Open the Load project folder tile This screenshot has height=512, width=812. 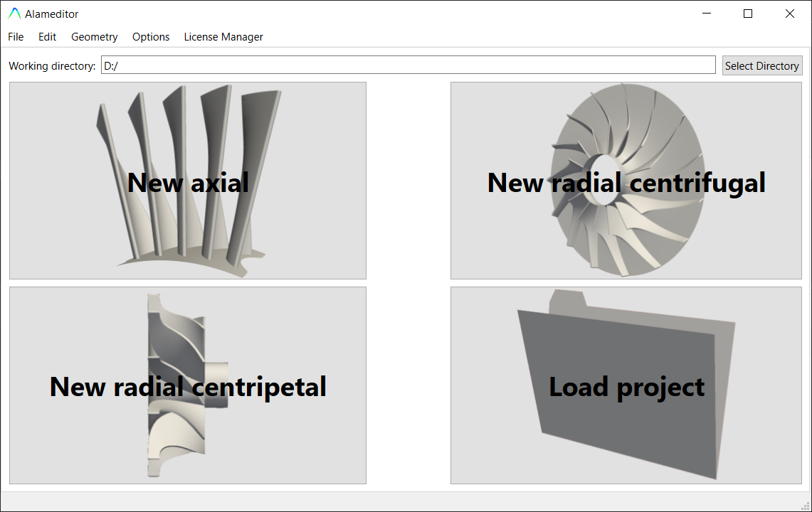(x=627, y=385)
